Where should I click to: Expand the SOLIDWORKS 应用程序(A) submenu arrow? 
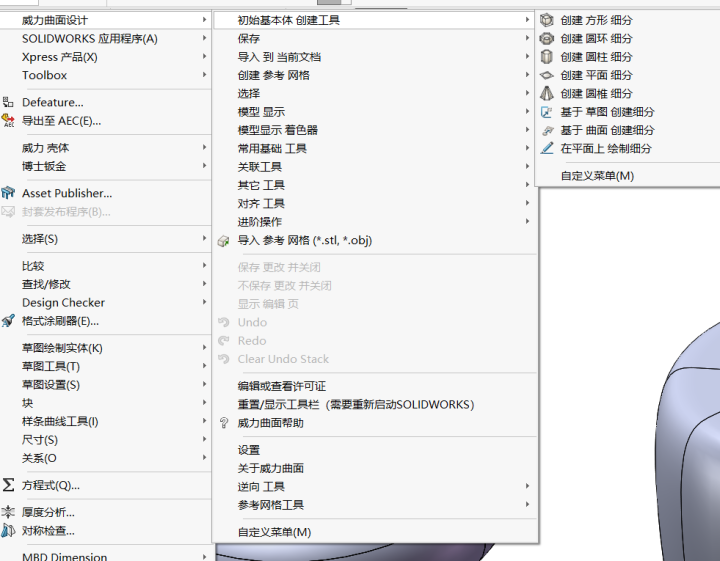(204, 38)
